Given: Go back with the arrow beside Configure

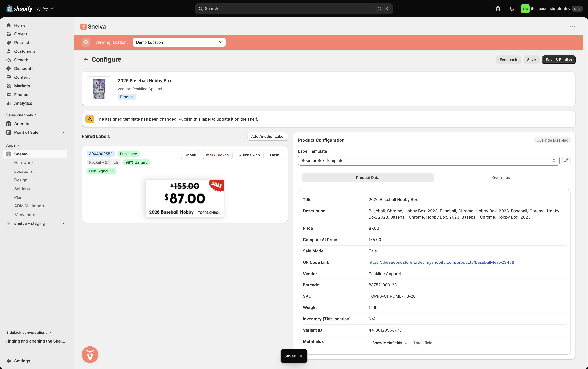Looking at the screenshot, I should click(x=86, y=59).
